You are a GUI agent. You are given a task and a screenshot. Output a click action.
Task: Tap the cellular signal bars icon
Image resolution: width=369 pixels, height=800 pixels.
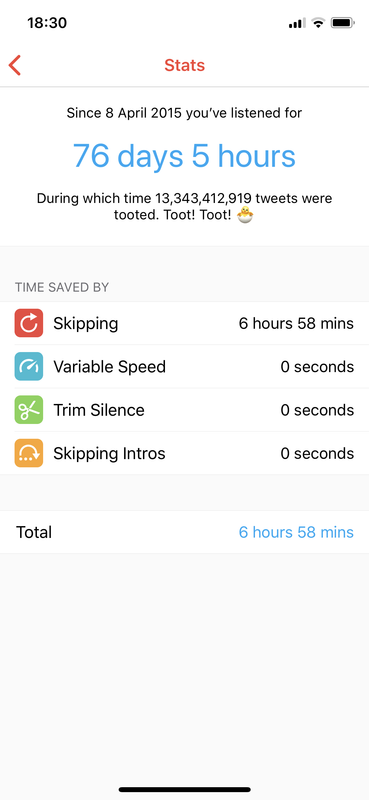(x=297, y=23)
